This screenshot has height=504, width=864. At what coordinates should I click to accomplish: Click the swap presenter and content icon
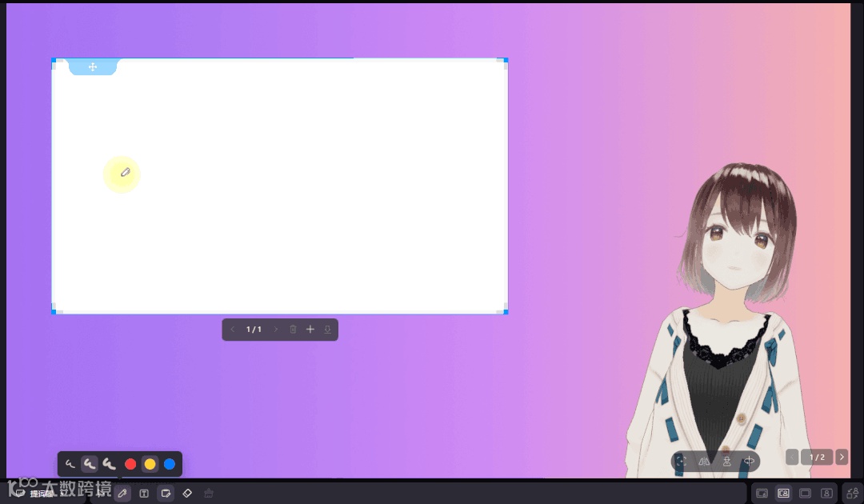point(853,493)
